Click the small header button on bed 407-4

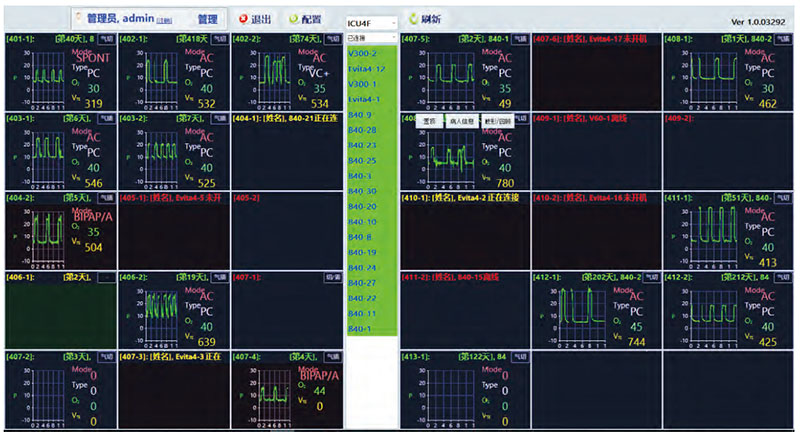333,357
